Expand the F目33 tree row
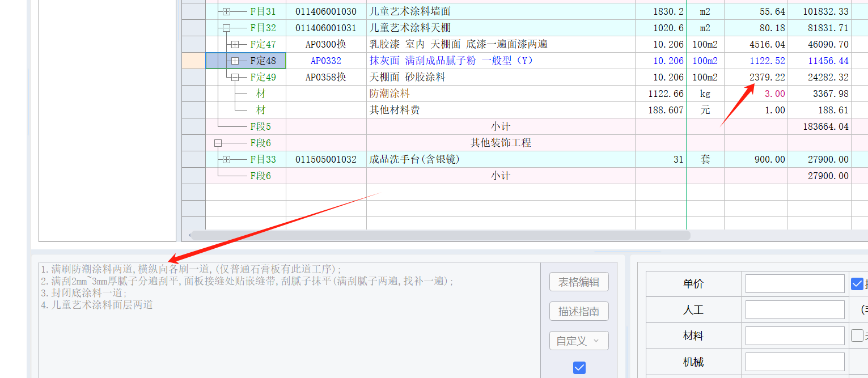Viewport: 868px width, 378px height. 226,159
